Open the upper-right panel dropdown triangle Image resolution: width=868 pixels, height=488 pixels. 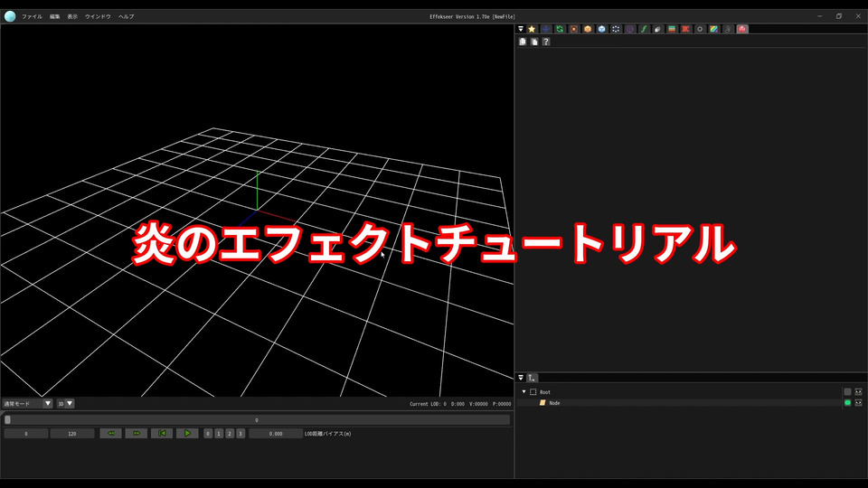[521, 29]
